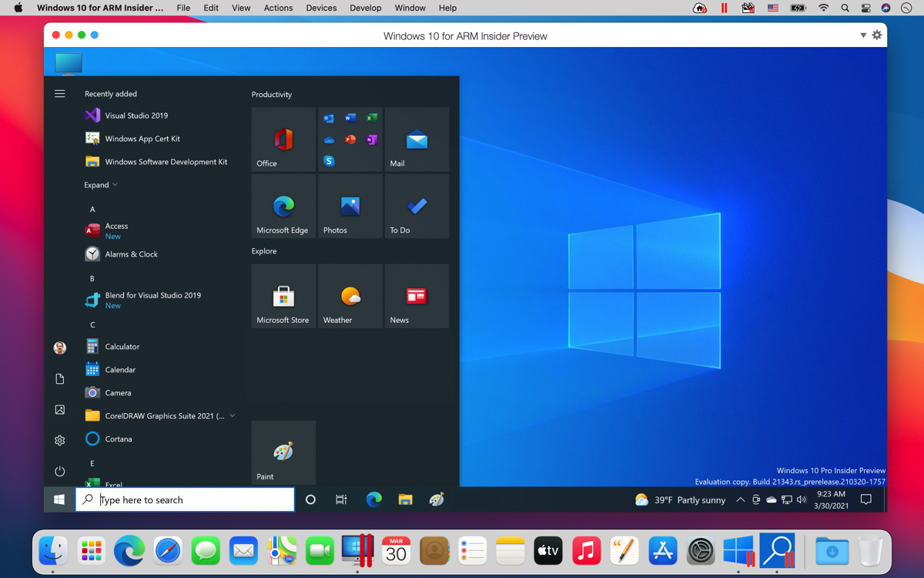The image size is (924, 578).
Task: Open the Devices menu in menu bar
Action: coord(321,8)
